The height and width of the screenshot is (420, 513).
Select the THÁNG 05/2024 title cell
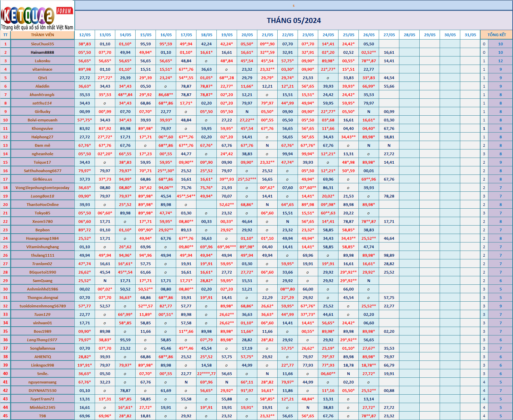coord(294,20)
